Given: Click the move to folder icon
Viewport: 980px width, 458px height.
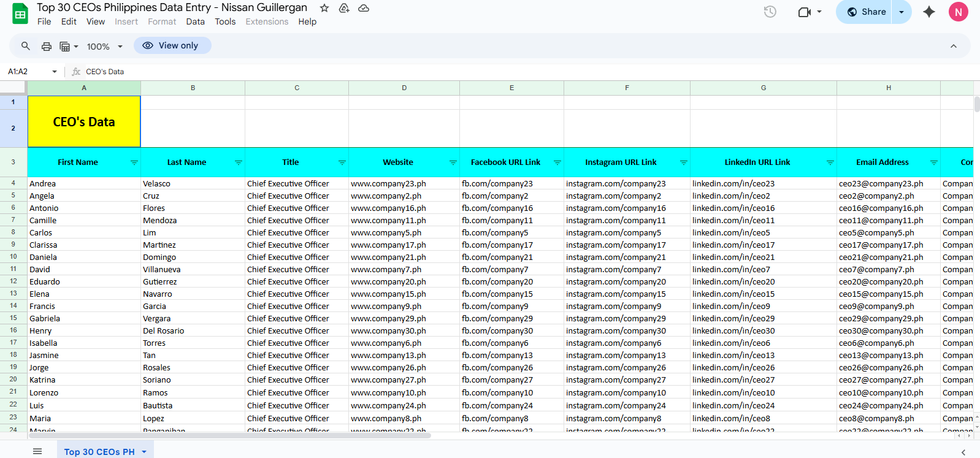Looking at the screenshot, I should coord(344,8).
